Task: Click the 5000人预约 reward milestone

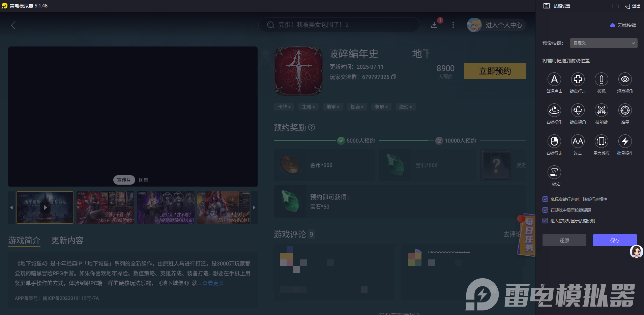Action: (x=356, y=140)
